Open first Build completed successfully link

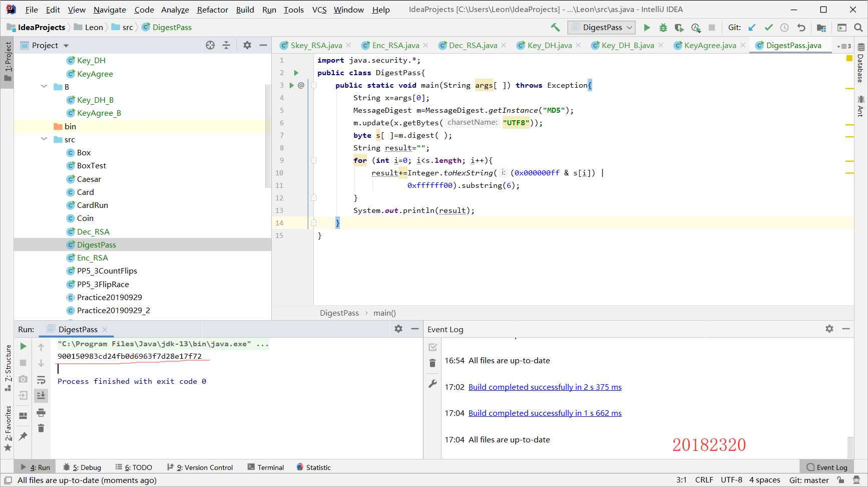(545, 387)
